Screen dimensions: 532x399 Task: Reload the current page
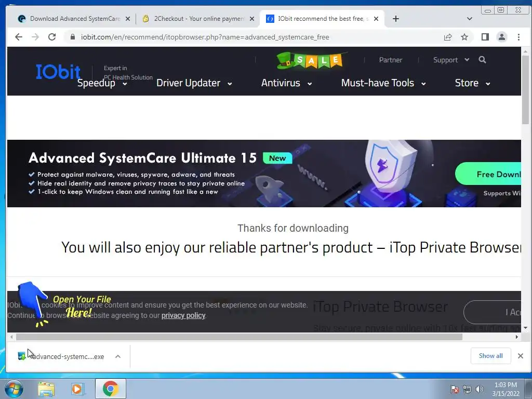point(52,37)
